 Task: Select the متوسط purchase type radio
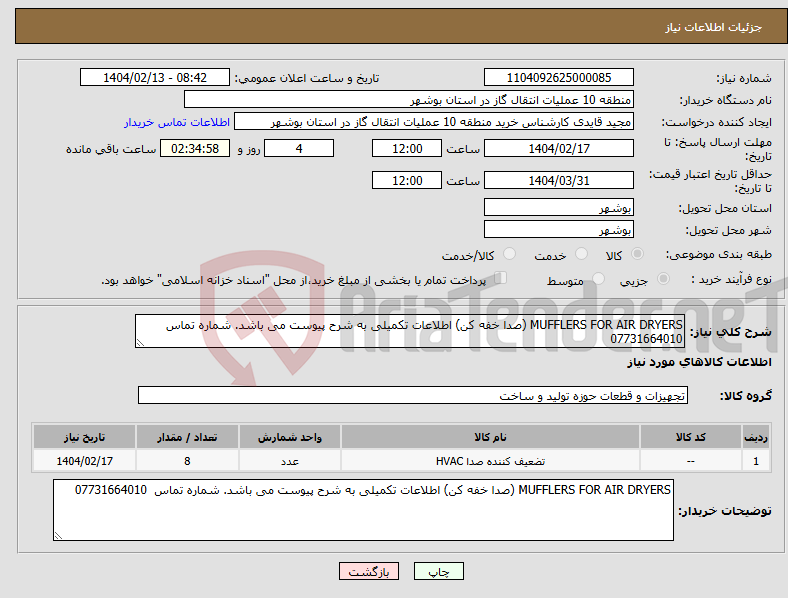click(599, 278)
